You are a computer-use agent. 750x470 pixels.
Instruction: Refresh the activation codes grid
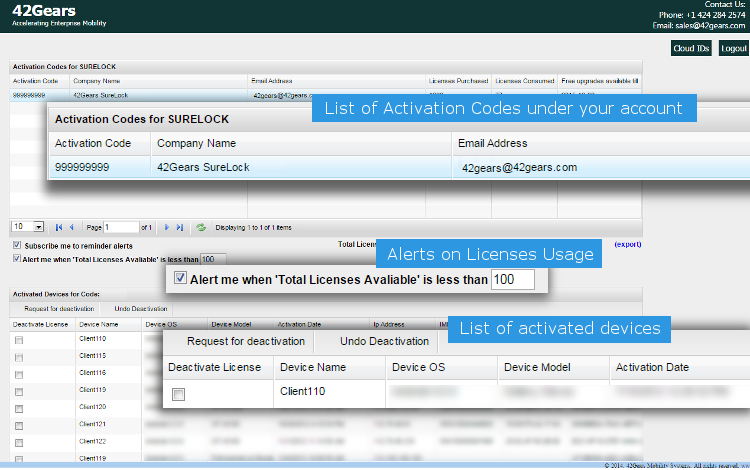[x=201, y=228]
